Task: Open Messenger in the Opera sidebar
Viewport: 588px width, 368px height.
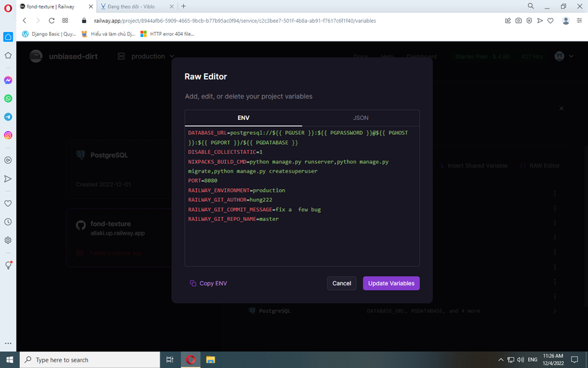Action: (x=8, y=81)
